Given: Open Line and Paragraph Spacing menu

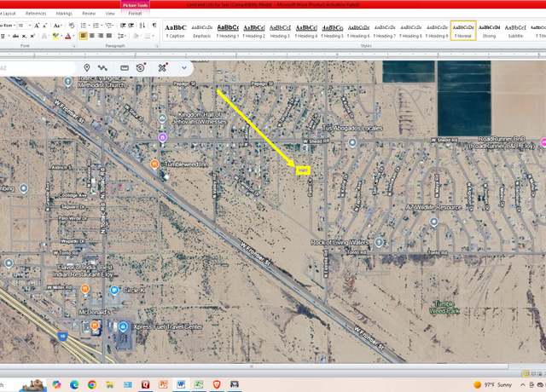Looking at the screenshot, I should pyautogui.click(x=121, y=36).
